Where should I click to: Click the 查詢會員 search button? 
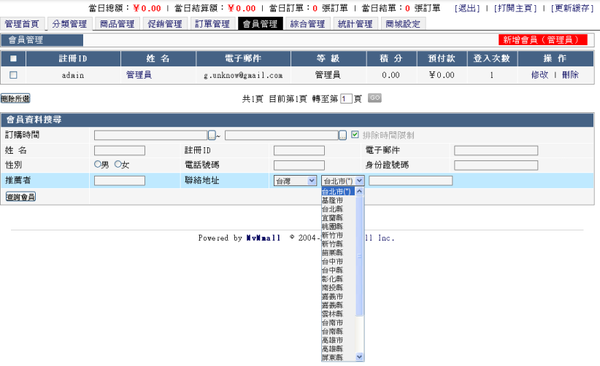coord(21,197)
